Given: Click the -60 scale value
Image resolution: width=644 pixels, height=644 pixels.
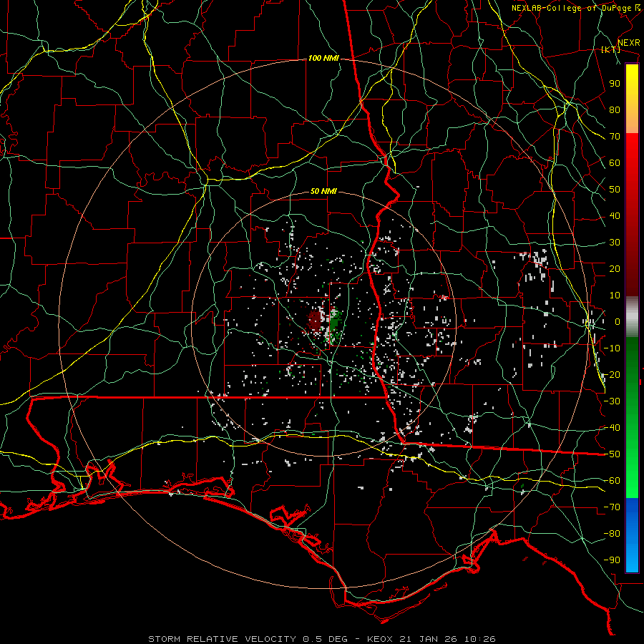Looking at the screenshot, I should (x=613, y=481).
